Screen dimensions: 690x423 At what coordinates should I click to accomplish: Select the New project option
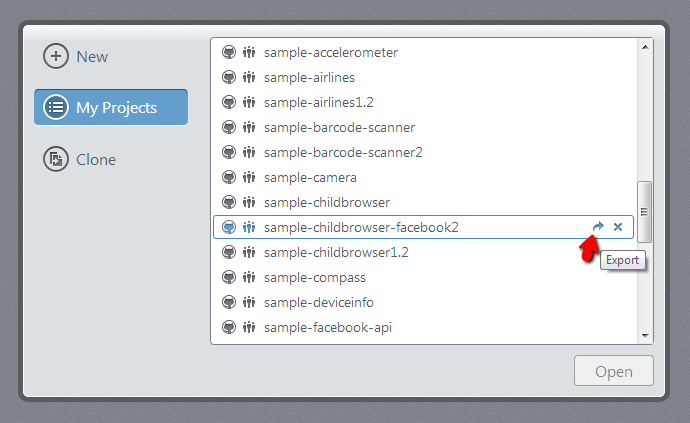[x=75, y=56]
